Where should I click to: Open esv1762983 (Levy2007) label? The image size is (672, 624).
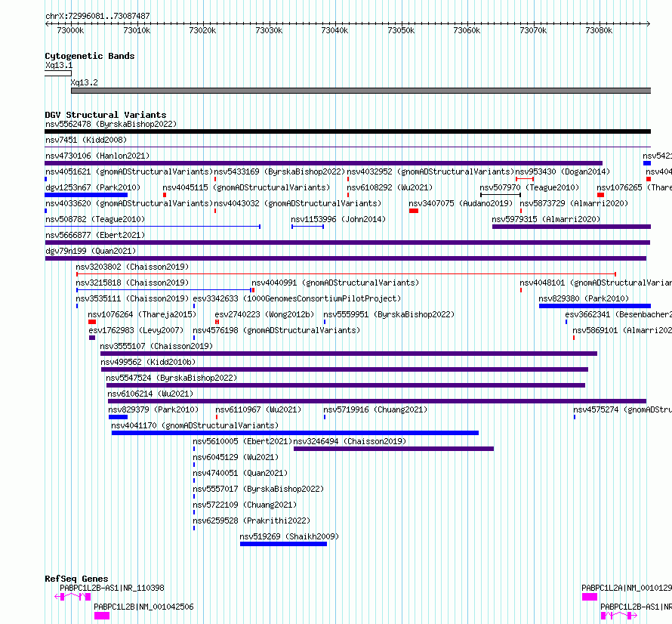[x=136, y=330]
